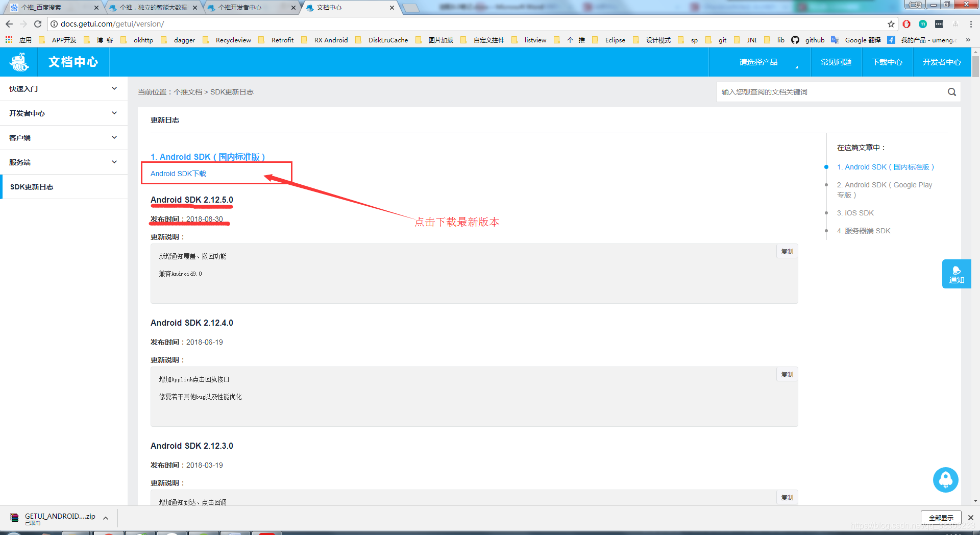Click the page vertical scrollbar thumb
This screenshot has width=980, height=535.
(975, 66)
